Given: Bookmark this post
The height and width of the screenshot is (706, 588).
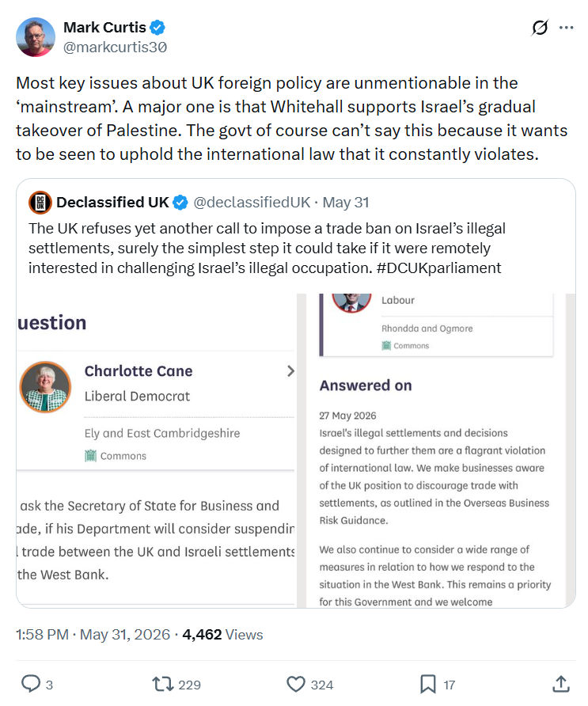Looking at the screenshot, I should click(427, 684).
